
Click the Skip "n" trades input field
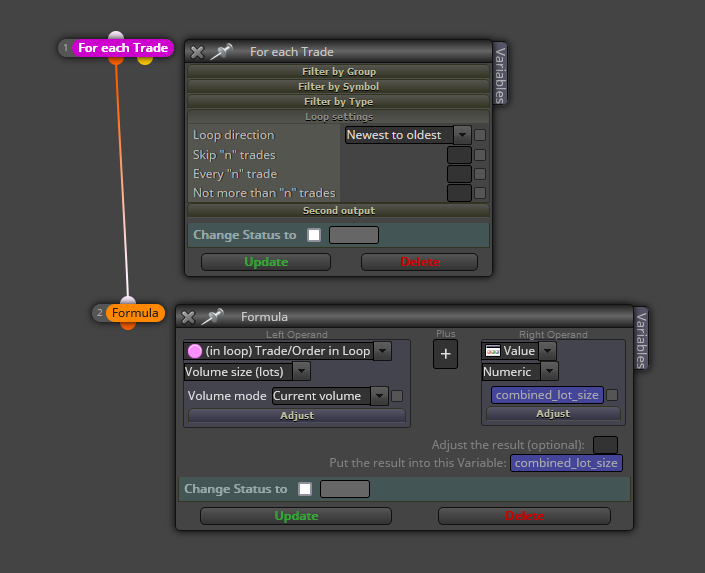[459, 155]
